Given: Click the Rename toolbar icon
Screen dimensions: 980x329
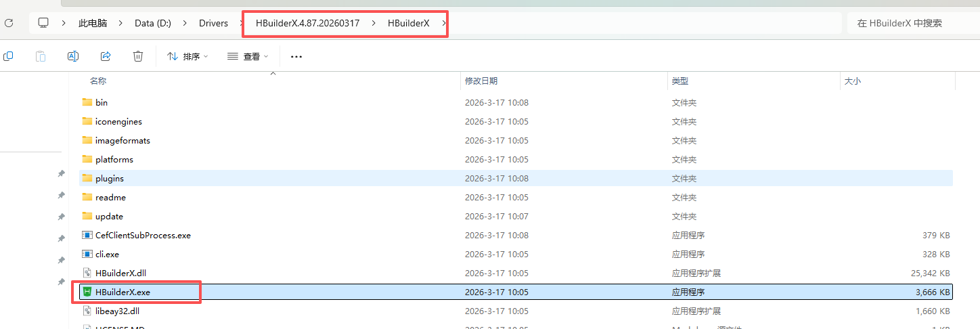Looking at the screenshot, I should pos(73,56).
